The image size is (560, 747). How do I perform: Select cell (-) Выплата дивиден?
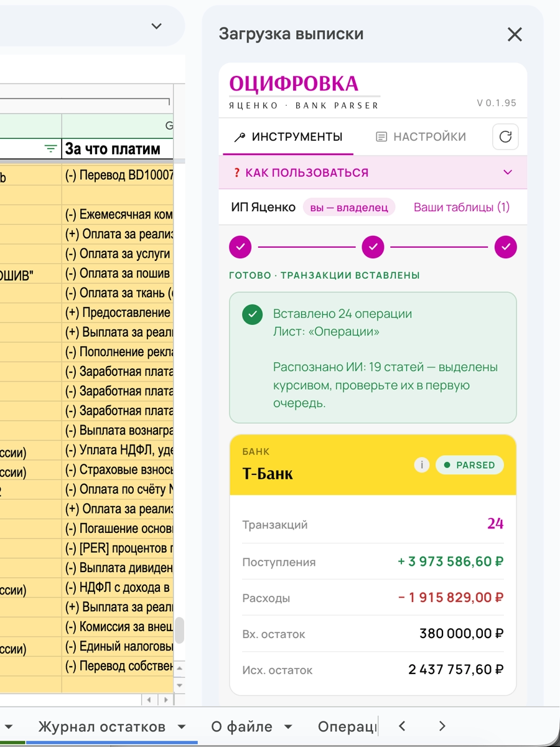click(118, 568)
